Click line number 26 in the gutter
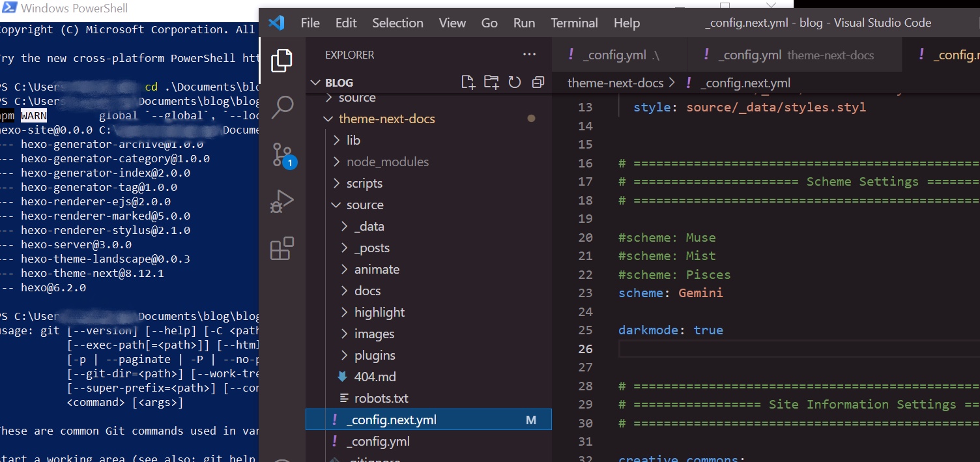980x462 pixels. [x=585, y=349]
